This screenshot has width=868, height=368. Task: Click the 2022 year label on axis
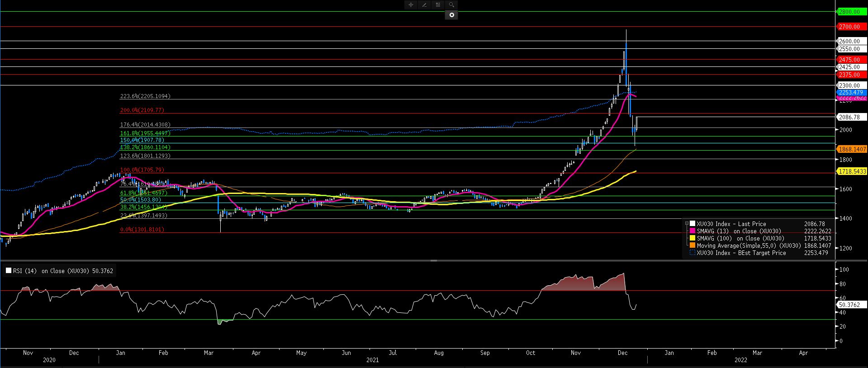(x=741, y=360)
